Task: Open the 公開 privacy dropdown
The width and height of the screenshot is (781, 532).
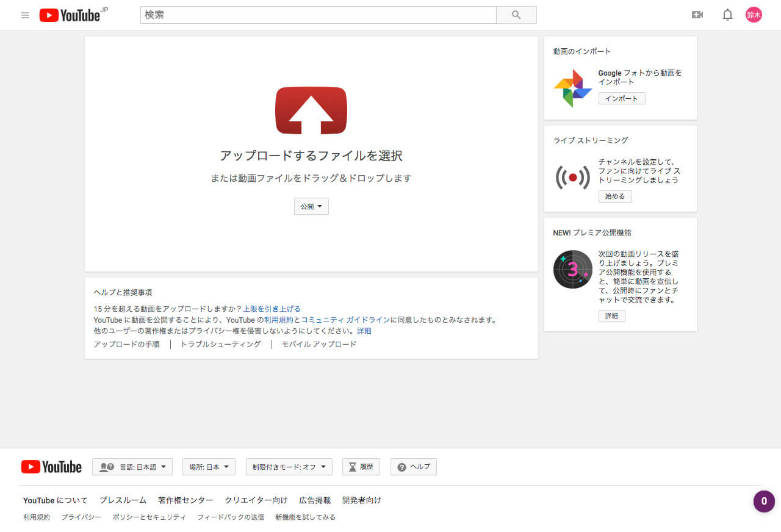Action: point(311,207)
